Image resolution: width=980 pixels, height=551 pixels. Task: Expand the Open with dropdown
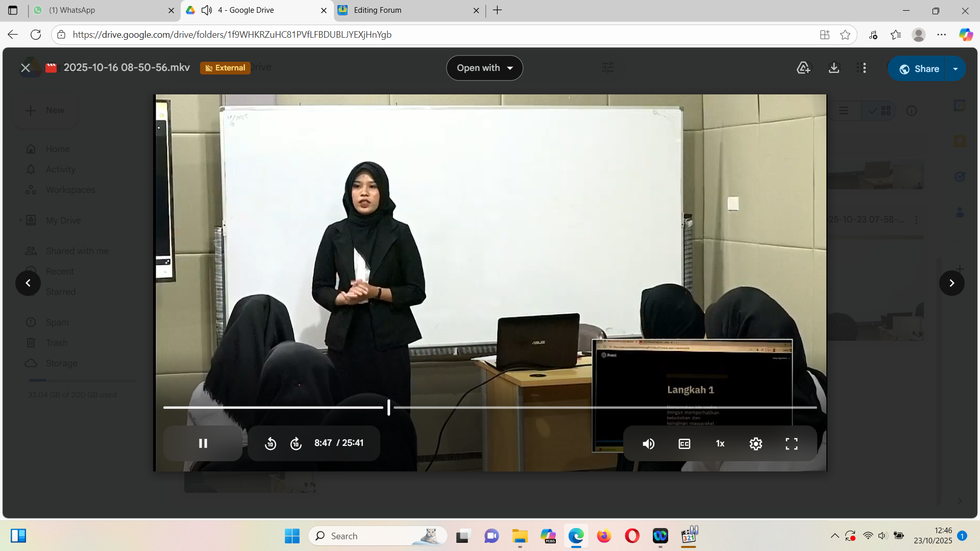tap(484, 68)
